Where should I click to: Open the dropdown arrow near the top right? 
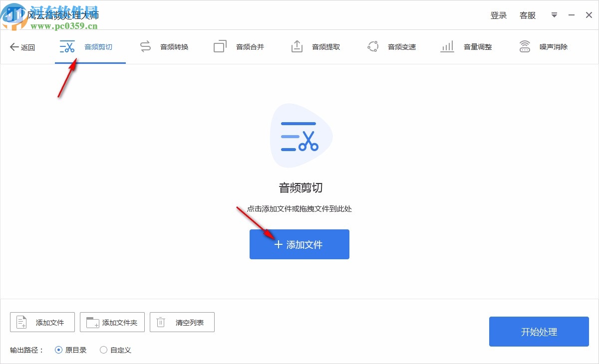pyautogui.click(x=554, y=15)
